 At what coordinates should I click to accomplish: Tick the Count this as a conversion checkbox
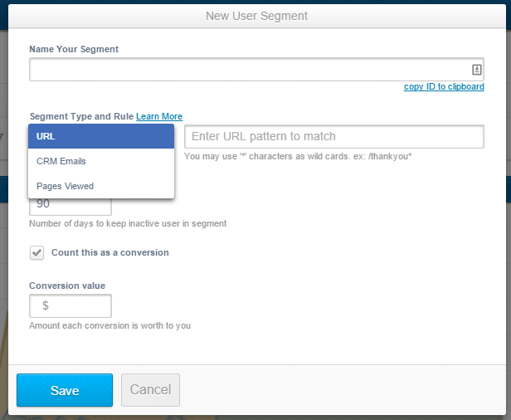point(36,252)
